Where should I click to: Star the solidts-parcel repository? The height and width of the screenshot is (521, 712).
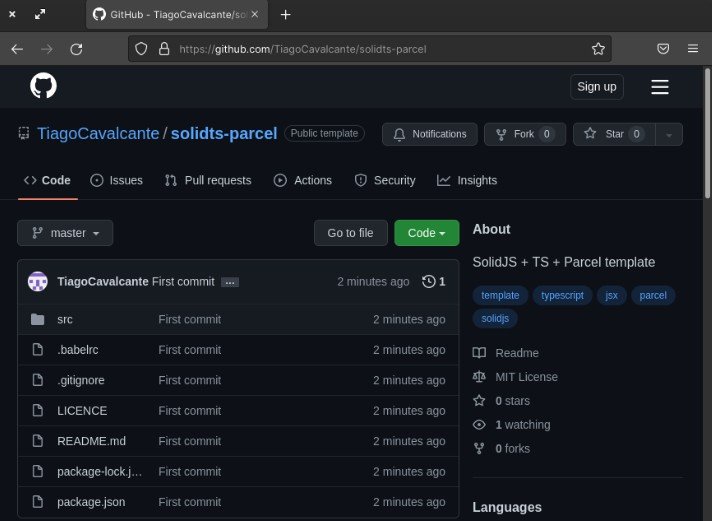point(614,134)
